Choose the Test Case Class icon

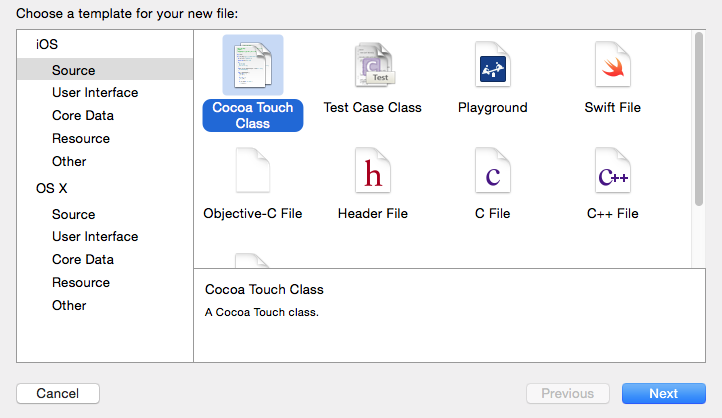[x=372, y=65]
